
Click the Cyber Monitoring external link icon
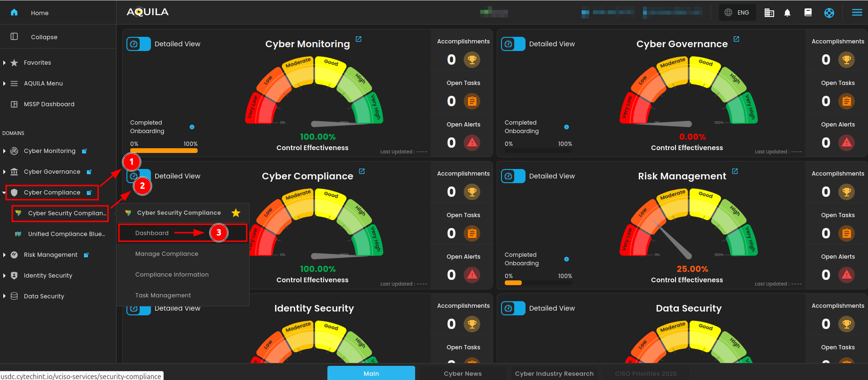tap(359, 39)
